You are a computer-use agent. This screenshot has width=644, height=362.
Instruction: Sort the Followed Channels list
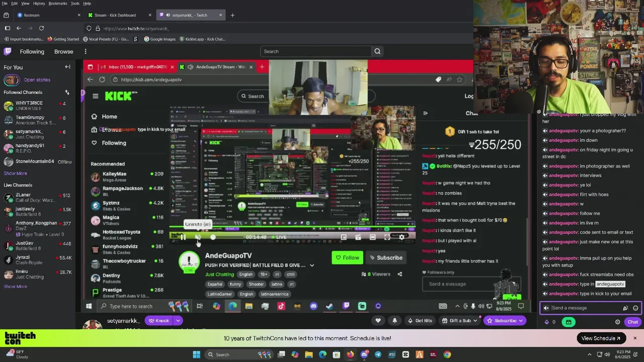coord(67,92)
